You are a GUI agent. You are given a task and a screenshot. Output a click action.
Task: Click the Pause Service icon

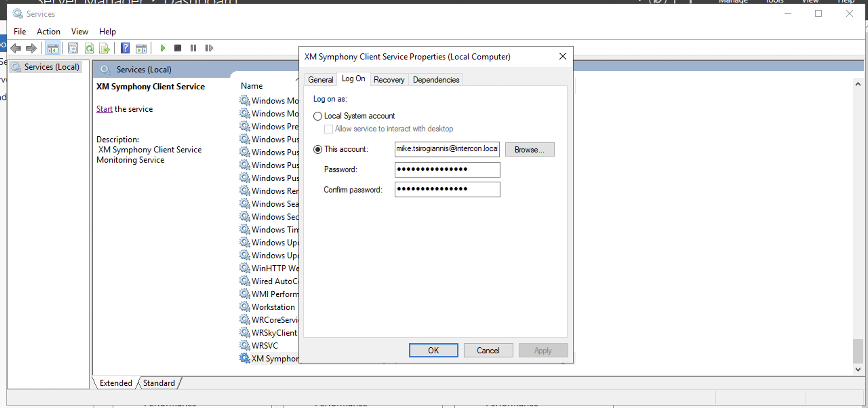point(193,48)
